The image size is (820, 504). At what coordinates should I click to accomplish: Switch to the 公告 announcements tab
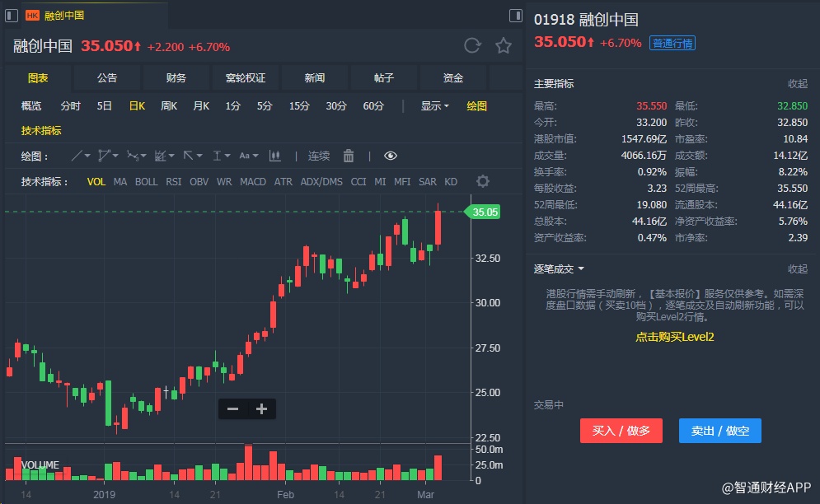[x=107, y=78]
